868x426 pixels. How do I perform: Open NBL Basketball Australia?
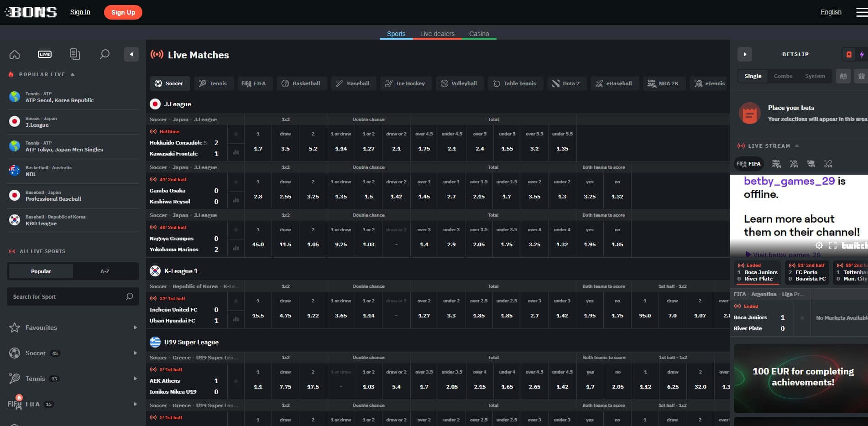tap(73, 171)
